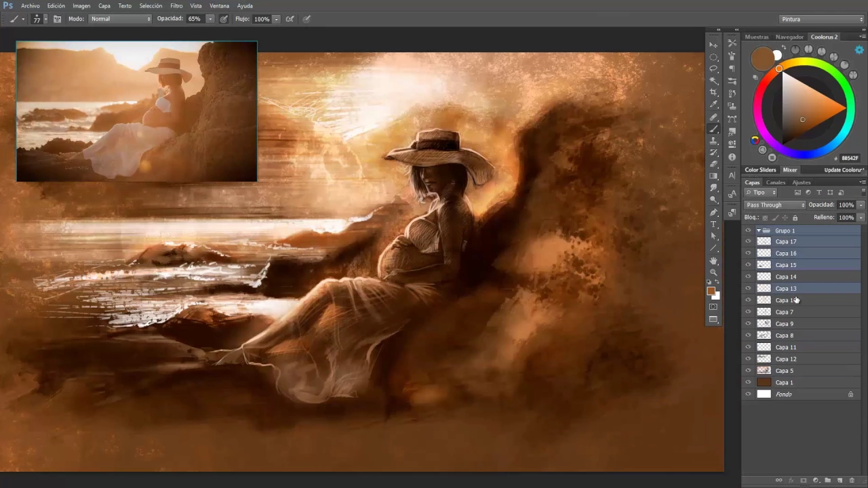The width and height of the screenshot is (868, 488).
Task: Collapse the Grupo 1 folder triangle
Action: (758, 230)
